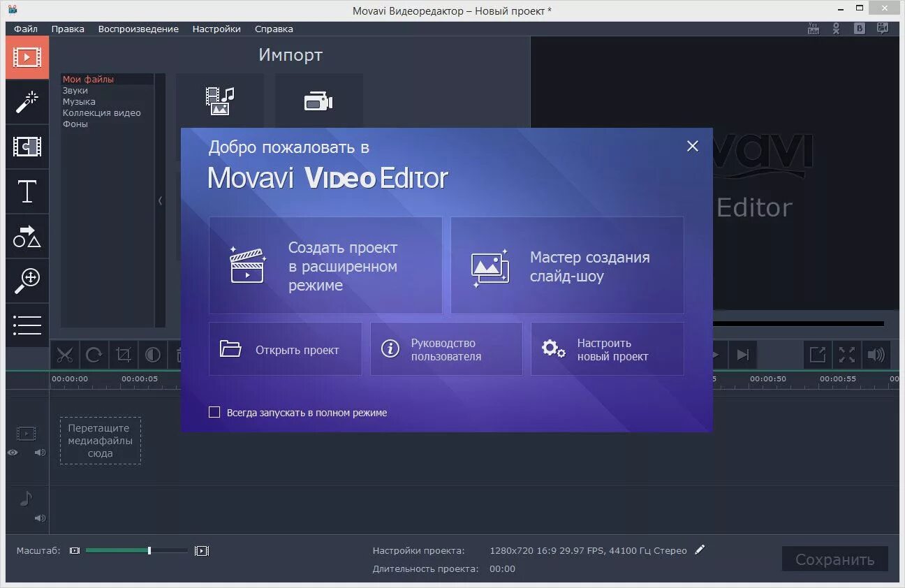Open the Настройки menu
Viewport: 905px width, 588px height.
point(216,29)
